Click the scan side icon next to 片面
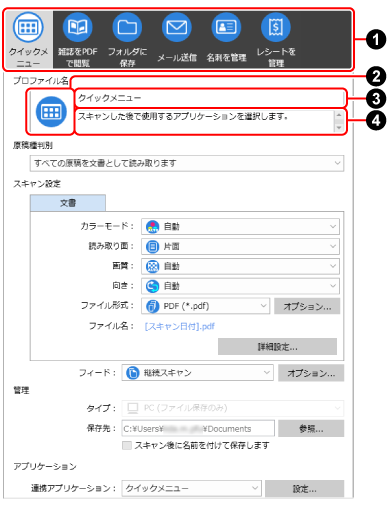The width and height of the screenshot is (391, 510). [x=153, y=246]
